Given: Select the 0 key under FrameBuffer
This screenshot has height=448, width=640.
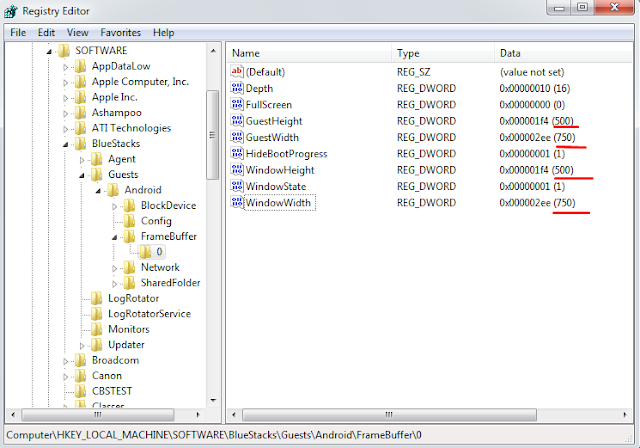Looking at the screenshot, I should 159,252.
